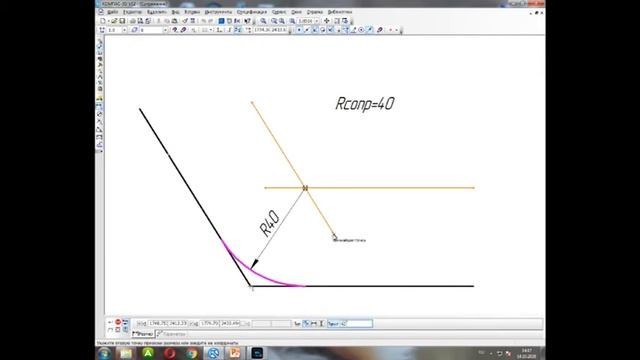Open the zoom scale dropdown

coord(317,21)
